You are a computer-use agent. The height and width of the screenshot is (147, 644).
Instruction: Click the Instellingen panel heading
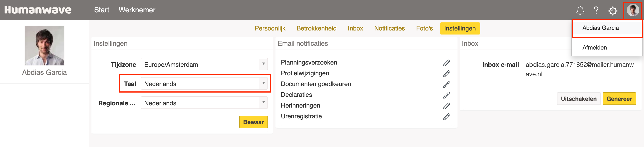[x=110, y=43]
